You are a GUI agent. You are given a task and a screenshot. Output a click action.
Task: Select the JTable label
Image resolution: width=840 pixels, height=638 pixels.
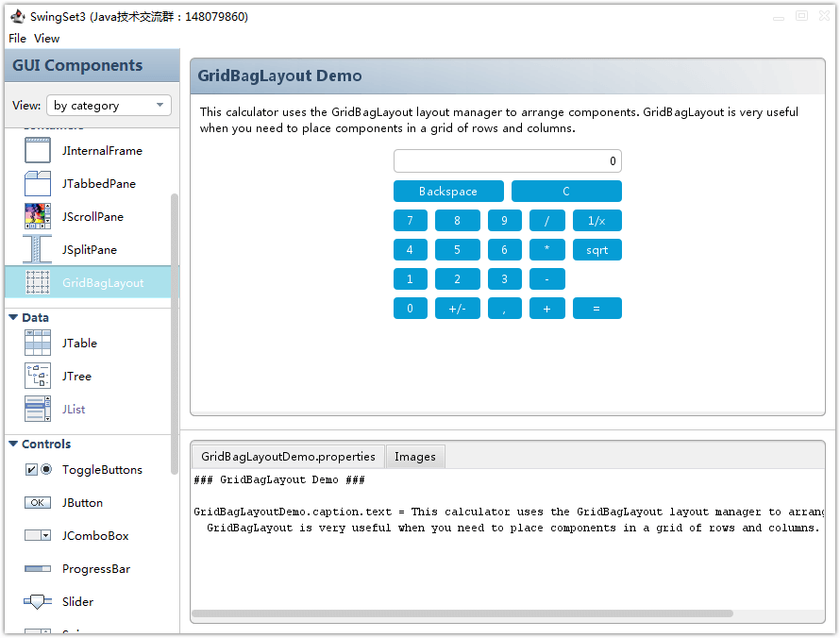click(x=79, y=343)
